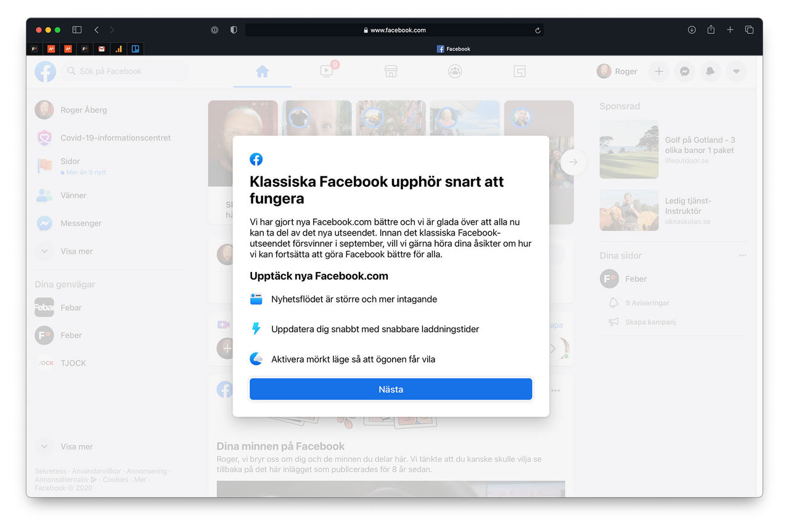This screenshot has height=532, width=789.
Task: Open the Gmail pinned tab
Action: [x=102, y=49]
